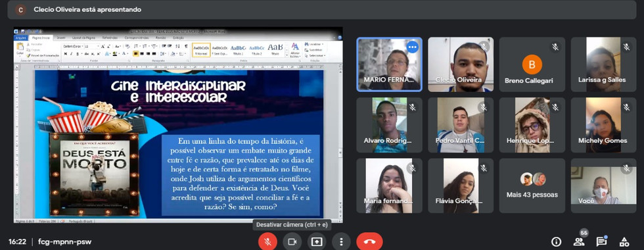Select Clecio Oliveira's video tile

click(461, 64)
